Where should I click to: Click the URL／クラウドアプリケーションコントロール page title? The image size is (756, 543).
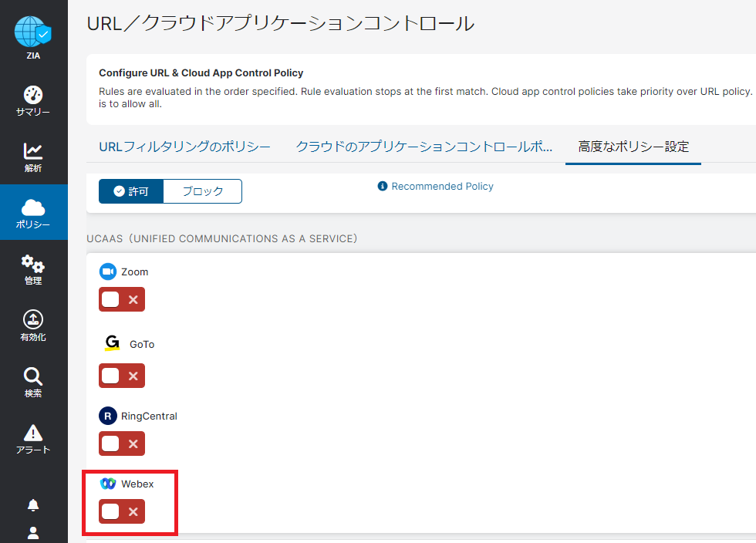point(281,23)
